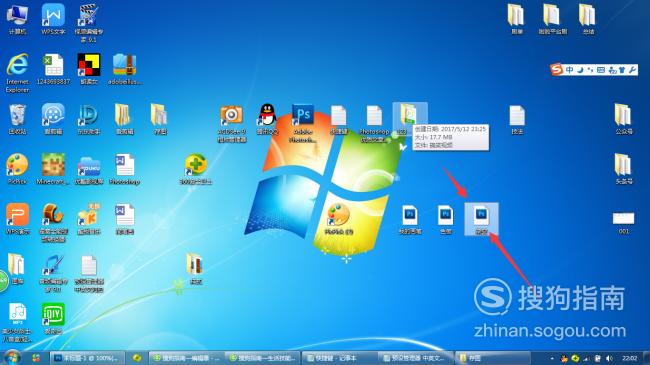Select the 公众号 folder on the right
The width and height of the screenshot is (650, 365).
[623, 119]
